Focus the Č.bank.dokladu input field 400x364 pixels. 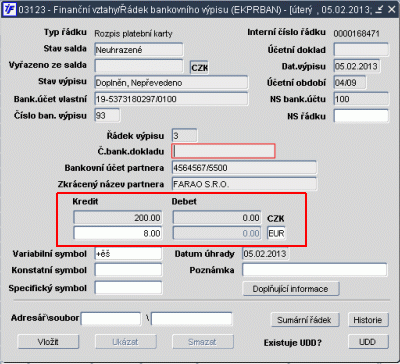(223, 151)
